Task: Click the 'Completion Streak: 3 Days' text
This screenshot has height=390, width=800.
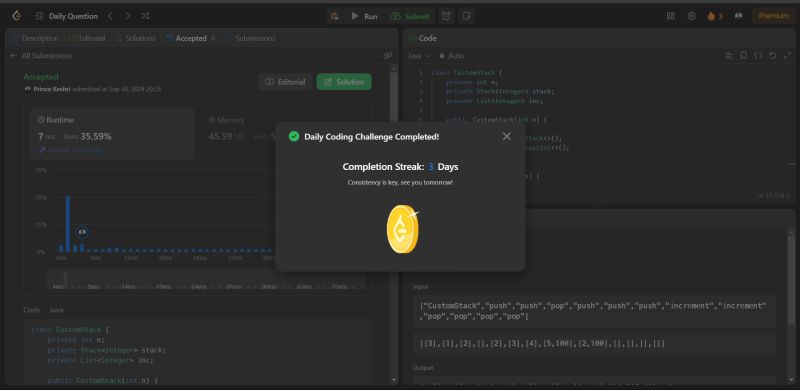Action: tap(400, 167)
